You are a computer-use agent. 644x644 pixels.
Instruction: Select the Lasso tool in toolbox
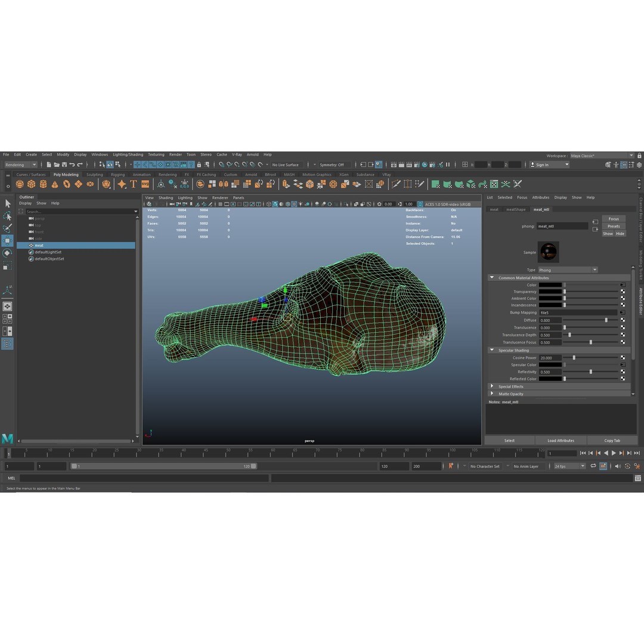pyautogui.click(x=7, y=216)
